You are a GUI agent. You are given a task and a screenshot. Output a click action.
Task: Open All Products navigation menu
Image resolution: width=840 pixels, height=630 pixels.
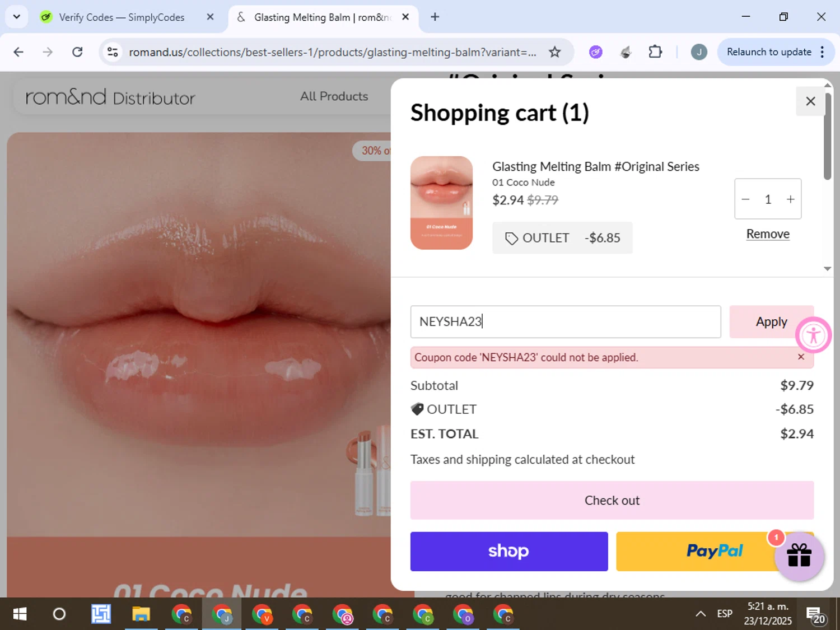tap(334, 96)
